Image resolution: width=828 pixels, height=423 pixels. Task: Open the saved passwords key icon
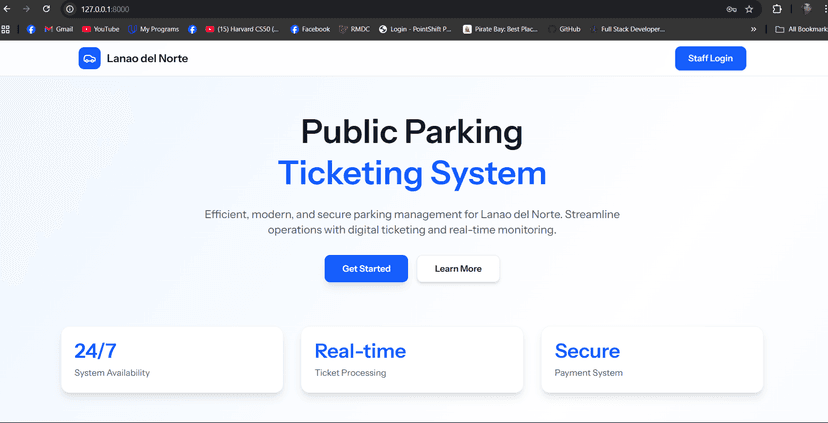pos(731,9)
